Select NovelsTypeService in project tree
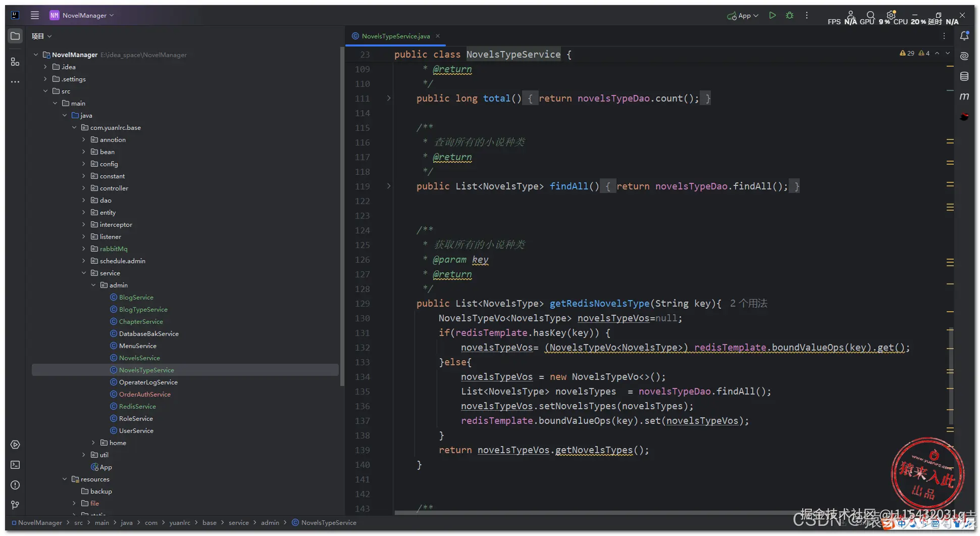Image resolution: width=980 pixels, height=536 pixels. [146, 370]
